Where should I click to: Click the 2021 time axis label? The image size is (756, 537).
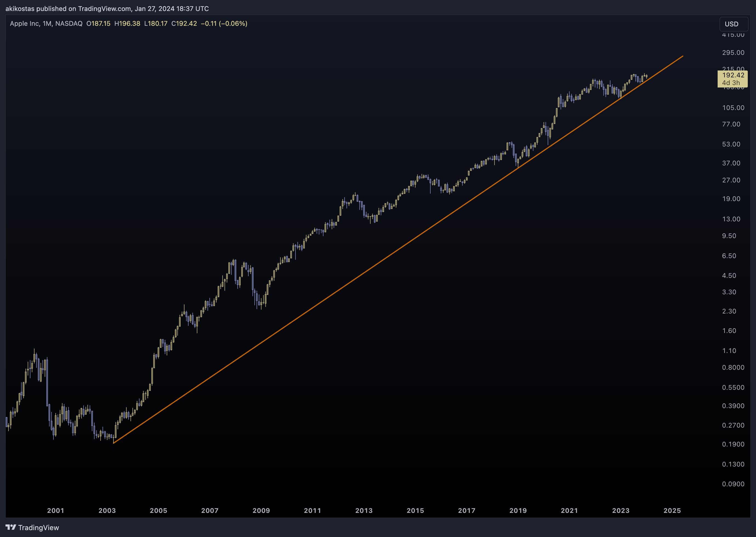[x=570, y=510]
